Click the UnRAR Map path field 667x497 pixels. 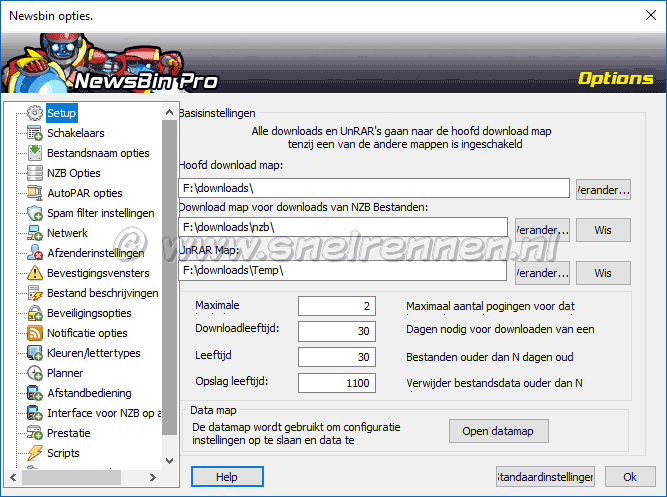[343, 270]
